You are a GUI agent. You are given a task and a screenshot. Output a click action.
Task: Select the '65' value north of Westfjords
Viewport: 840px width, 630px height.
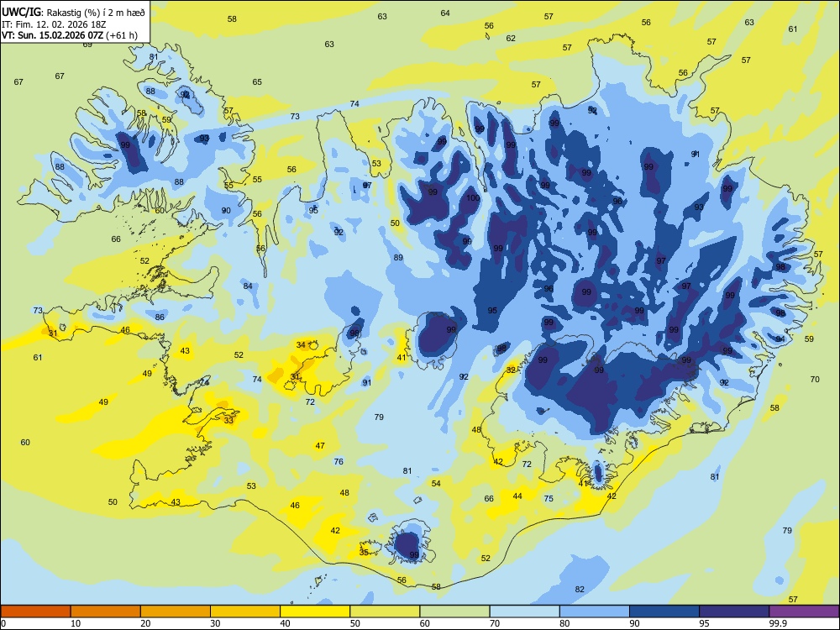(x=257, y=82)
